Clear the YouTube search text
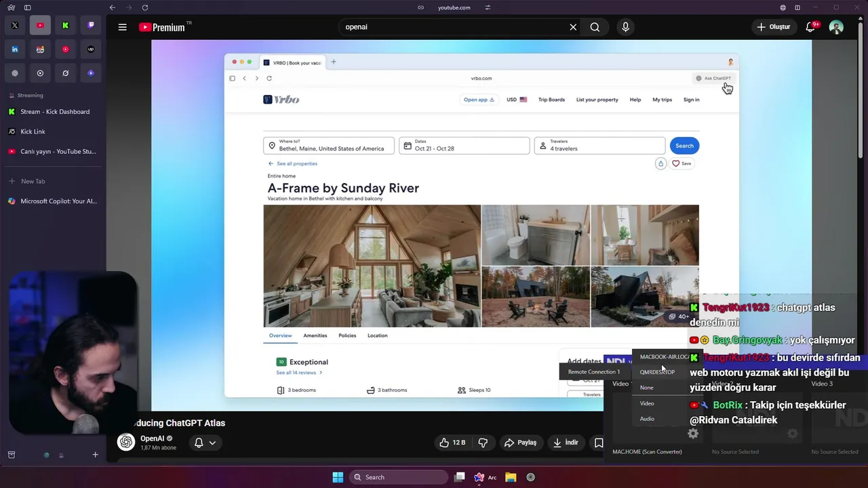 pos(573,27)
